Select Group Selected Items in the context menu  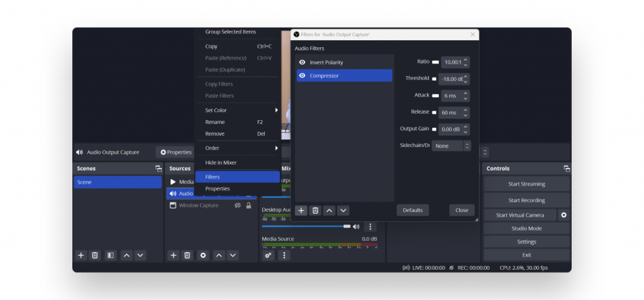(238, 31)
